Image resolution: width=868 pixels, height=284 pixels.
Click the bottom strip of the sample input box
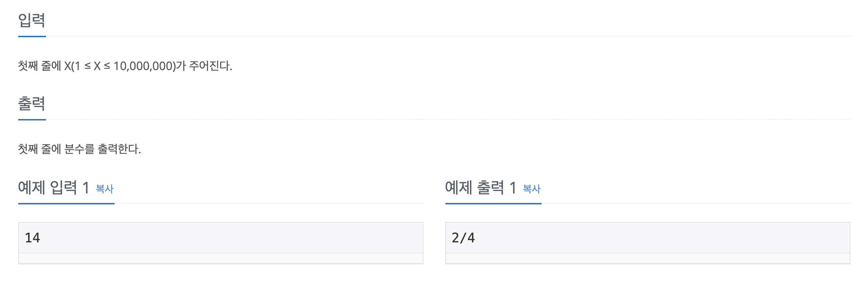(221, 258)
